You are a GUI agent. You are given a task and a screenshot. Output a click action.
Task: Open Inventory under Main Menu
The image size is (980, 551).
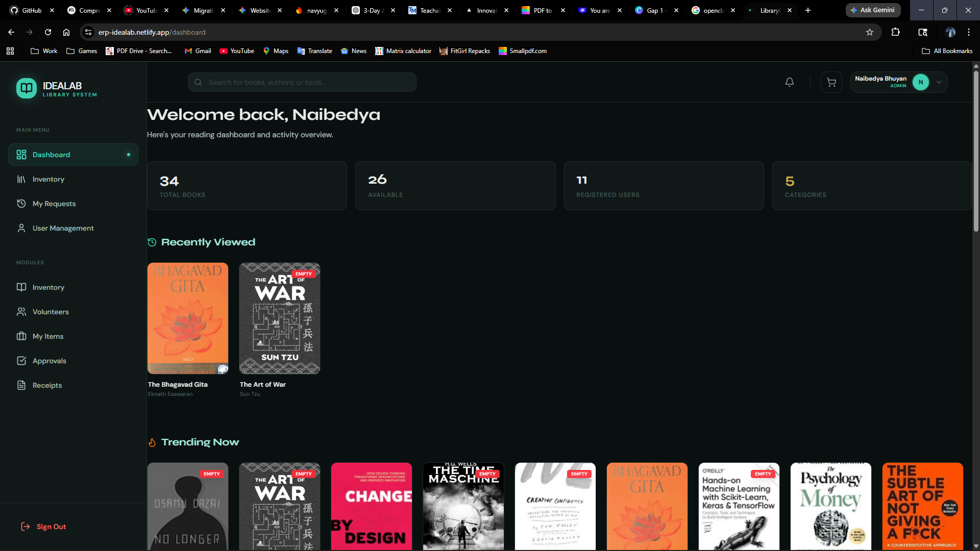pos(73,179)
